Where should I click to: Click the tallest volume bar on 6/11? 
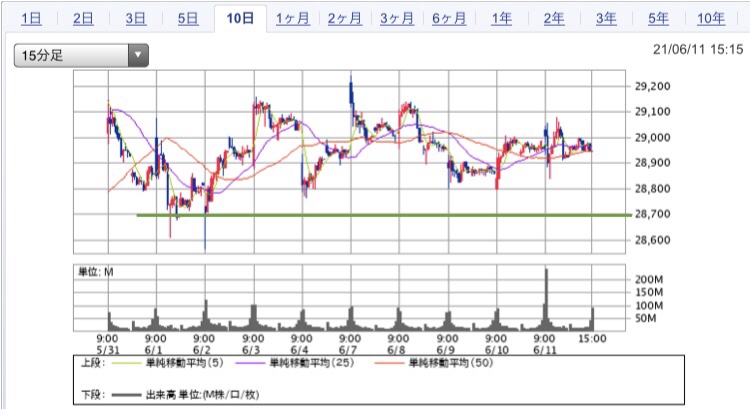(x=546, y=299)
